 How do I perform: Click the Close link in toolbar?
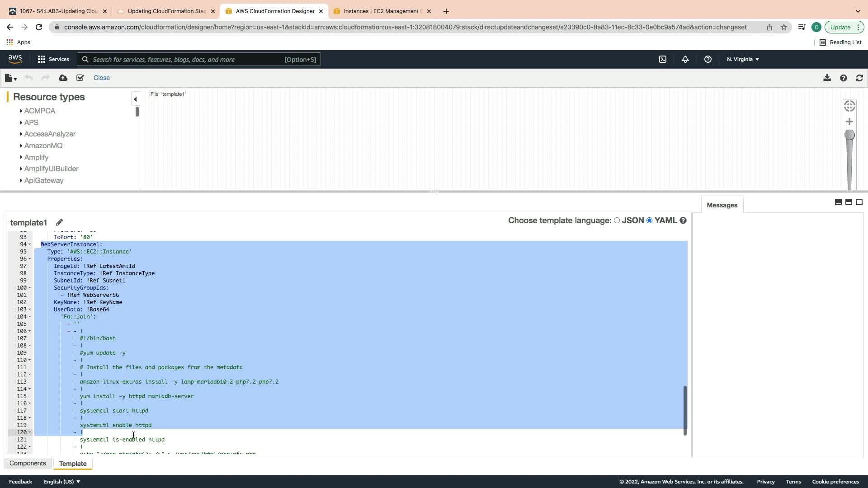[101, 78]
